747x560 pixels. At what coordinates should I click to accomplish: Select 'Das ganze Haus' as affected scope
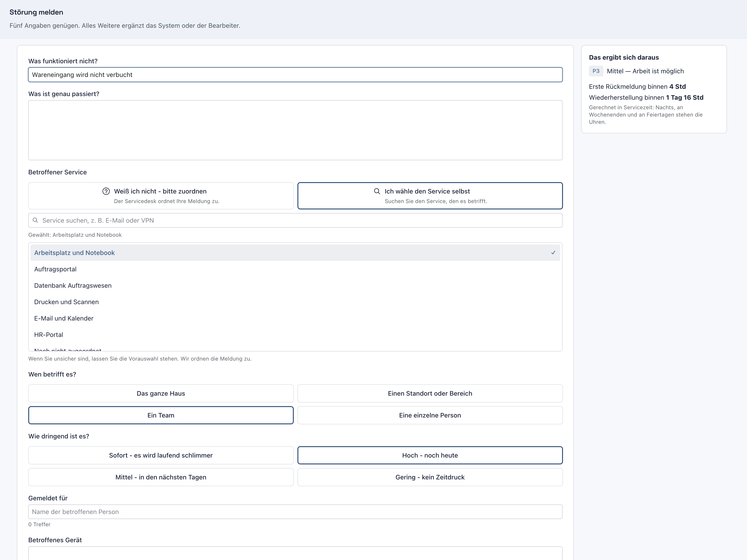pyautogui.click(x=161, y=393)
